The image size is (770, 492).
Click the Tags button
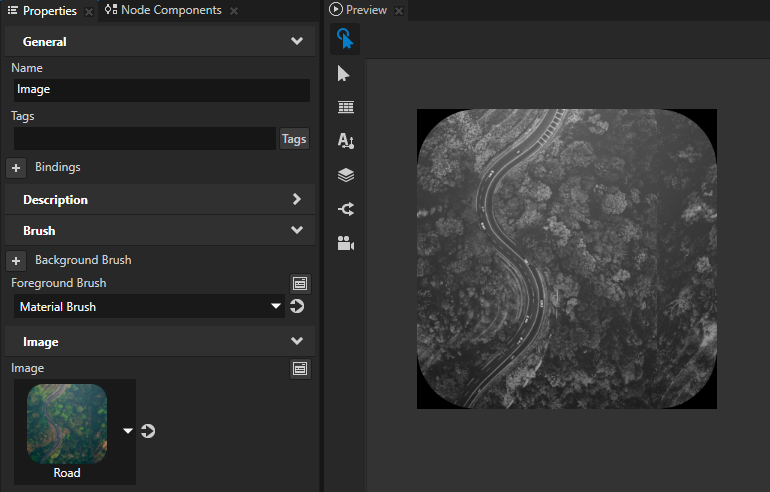point(294,139)
